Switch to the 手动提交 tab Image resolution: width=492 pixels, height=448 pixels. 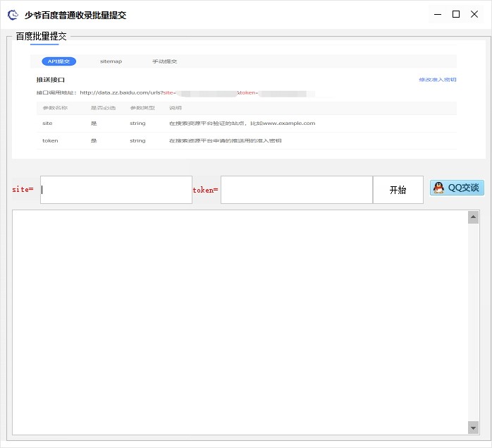[x=165, y=61]
